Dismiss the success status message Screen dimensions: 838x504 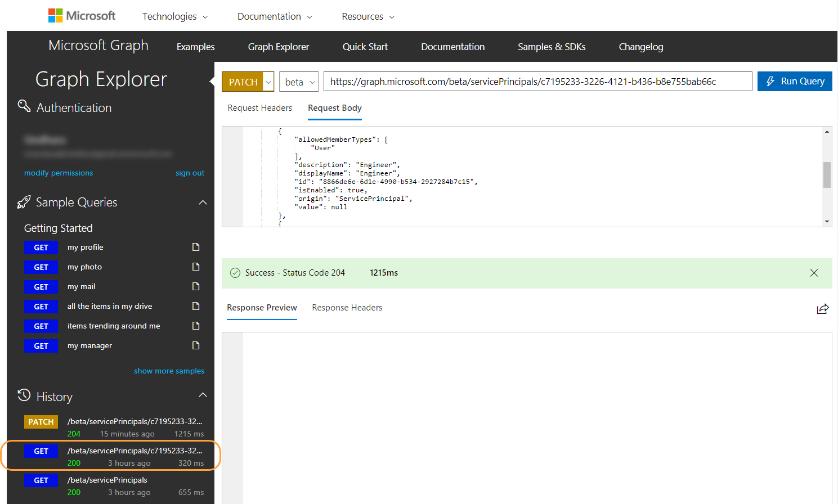click(x=814, y=273)
